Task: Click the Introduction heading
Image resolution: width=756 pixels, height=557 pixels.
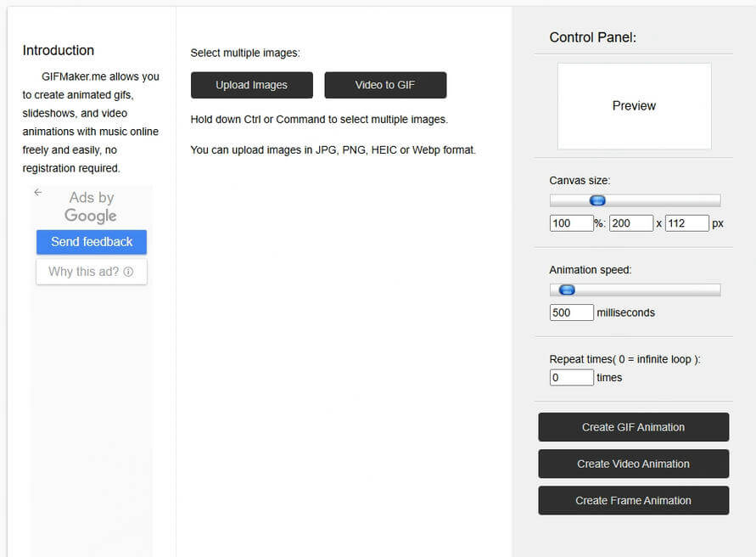Action: pos(59,50)
